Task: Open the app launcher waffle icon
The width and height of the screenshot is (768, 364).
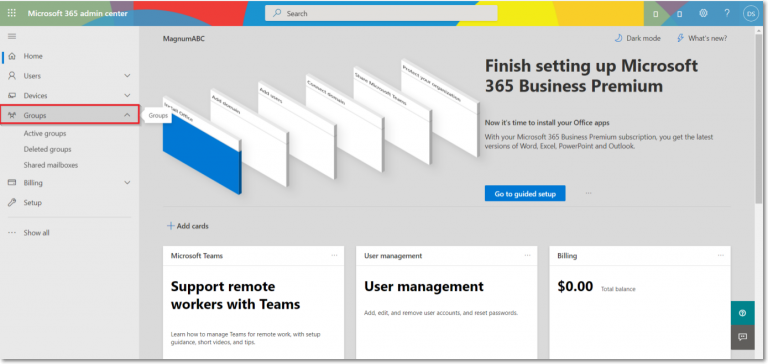Action: [12, 13]
